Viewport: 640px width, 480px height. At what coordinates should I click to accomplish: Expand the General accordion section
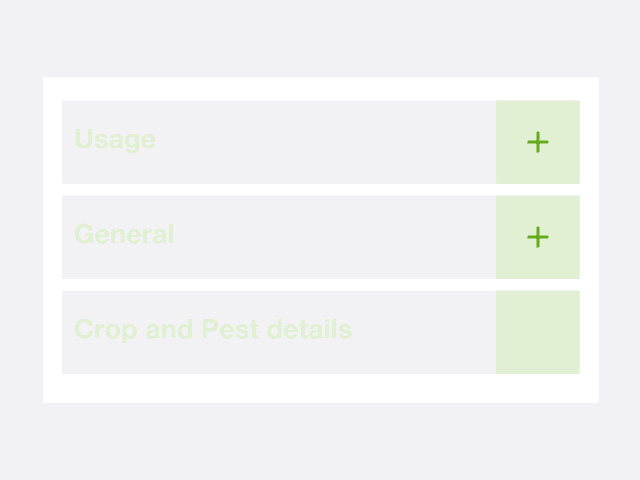coord(538,237)
